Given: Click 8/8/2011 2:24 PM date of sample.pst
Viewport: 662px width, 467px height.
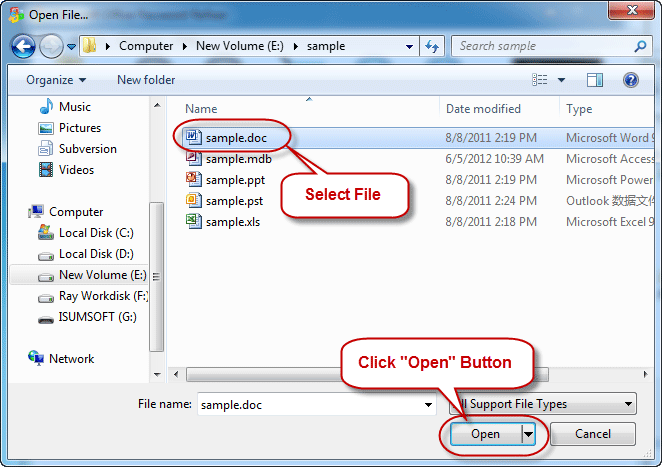Looking at the screenshot, I should [491, 201].
